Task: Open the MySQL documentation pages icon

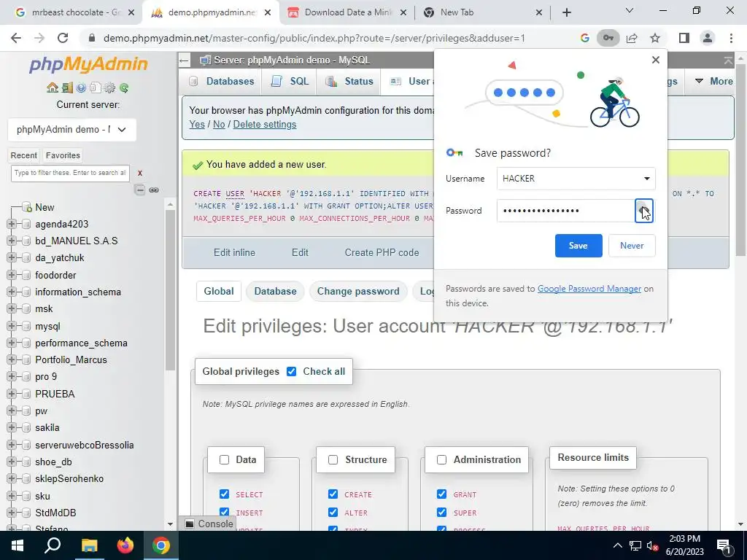Action: tap(96, 87)
